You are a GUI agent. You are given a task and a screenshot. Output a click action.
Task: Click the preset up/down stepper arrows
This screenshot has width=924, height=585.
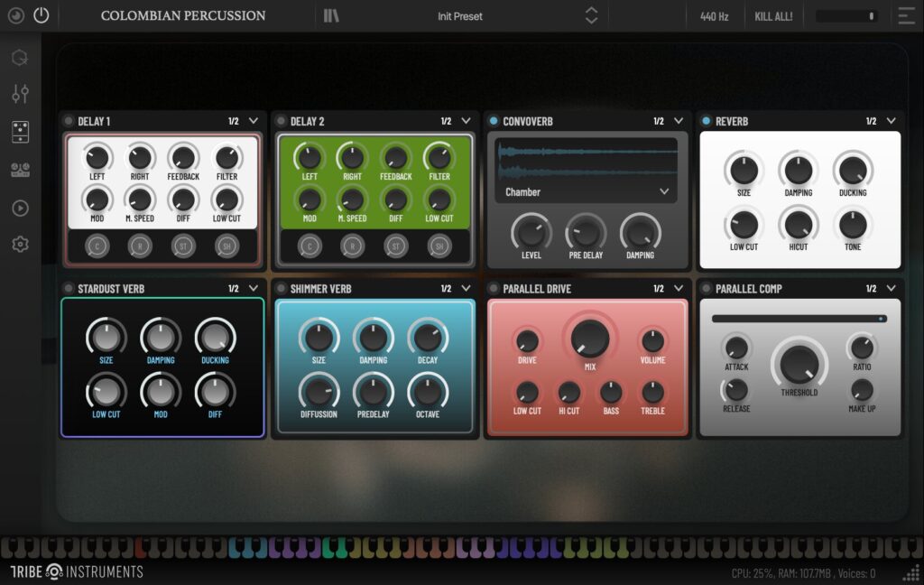(x=591, y=16)
